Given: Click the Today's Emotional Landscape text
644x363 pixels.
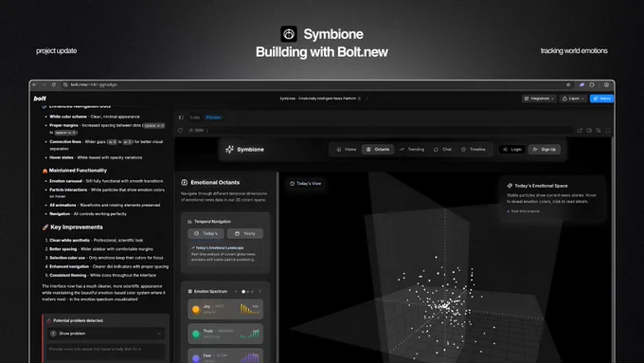Looking at the screenshot, I should pyautogui.click(x=220, y=248).
